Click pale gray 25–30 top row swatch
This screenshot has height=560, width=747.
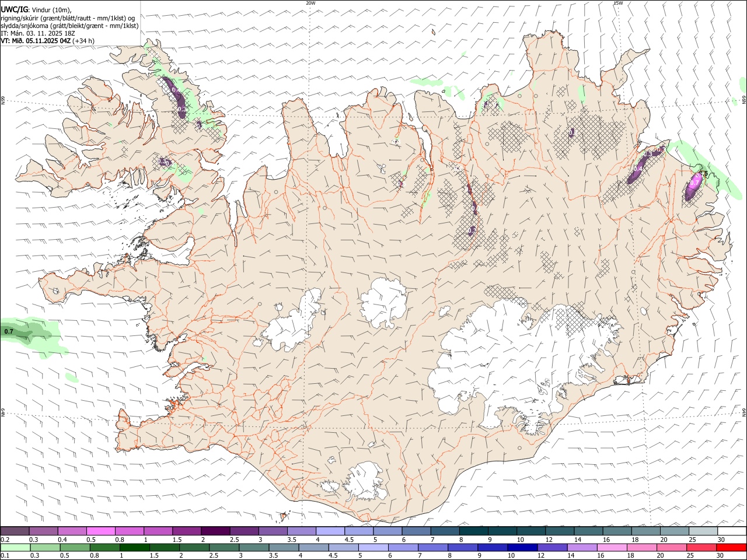point(703,531)
